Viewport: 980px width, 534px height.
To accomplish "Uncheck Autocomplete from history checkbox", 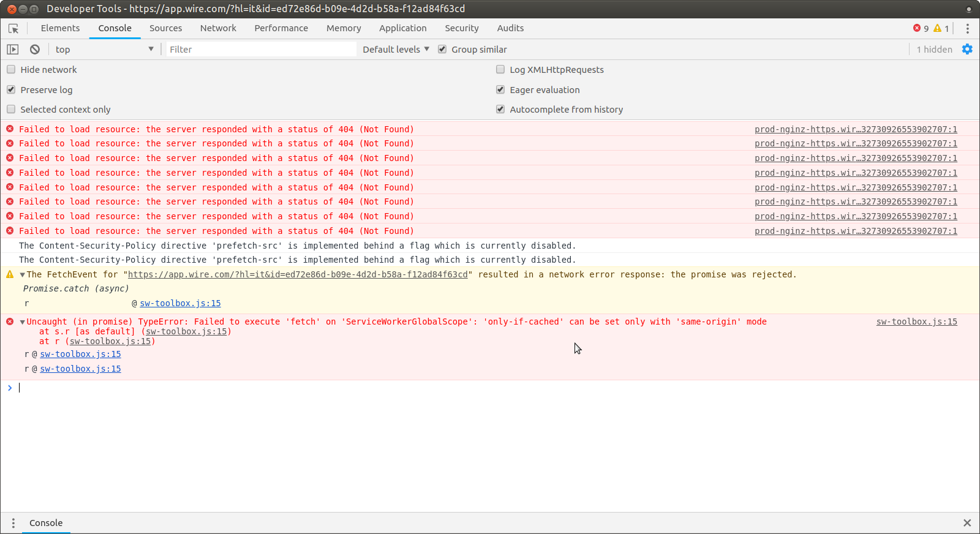I will [x=500, y=109].
